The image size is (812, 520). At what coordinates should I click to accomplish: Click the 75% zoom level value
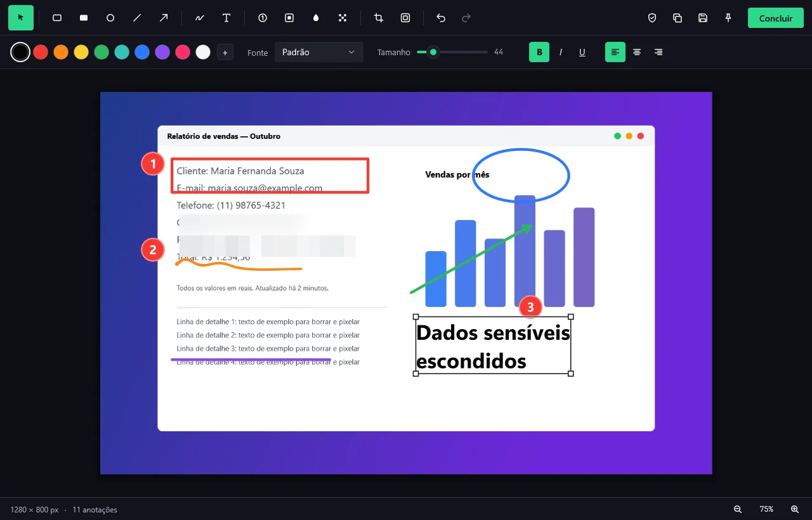tap(766, 509)
